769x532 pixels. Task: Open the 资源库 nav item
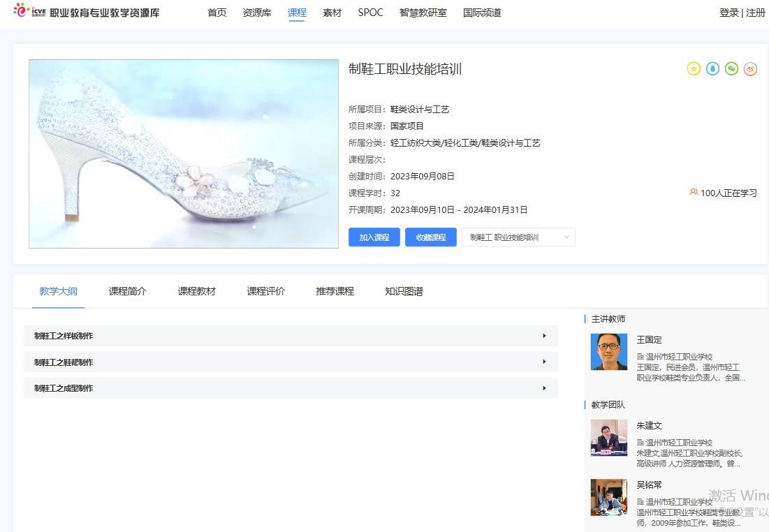click(257, 13)
